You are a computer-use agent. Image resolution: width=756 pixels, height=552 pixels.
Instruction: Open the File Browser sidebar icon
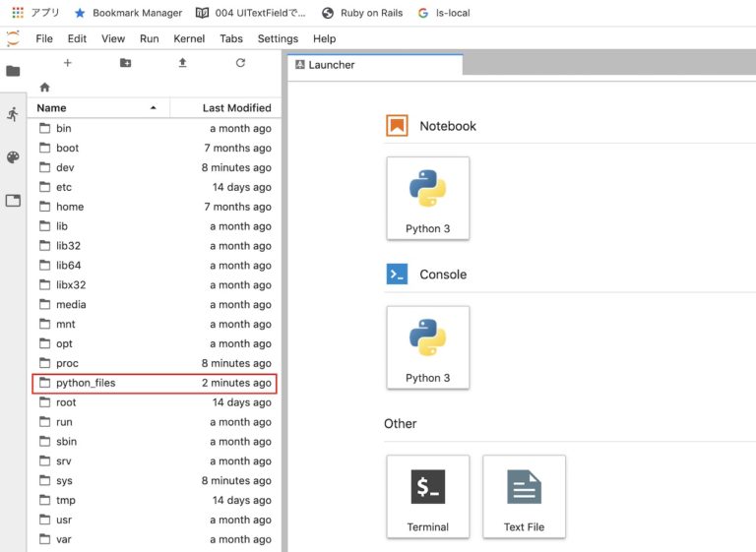[x=13, y=71]
